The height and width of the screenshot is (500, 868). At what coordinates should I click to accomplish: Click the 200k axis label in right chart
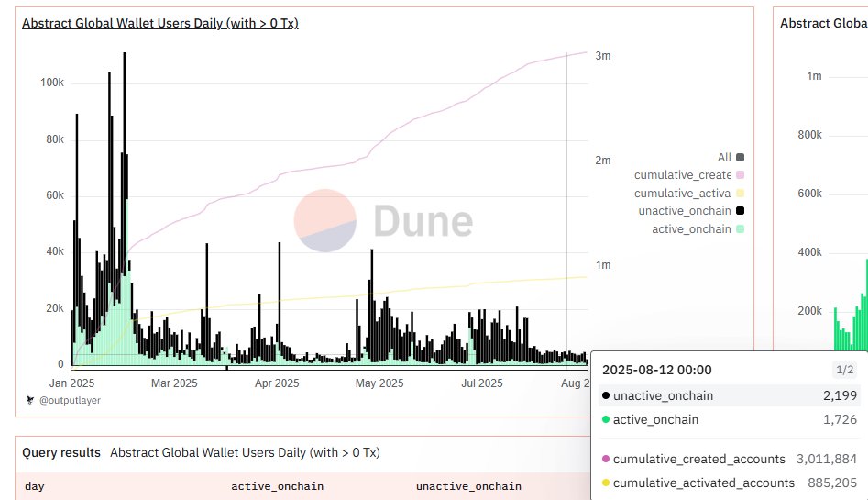(810, 311)
